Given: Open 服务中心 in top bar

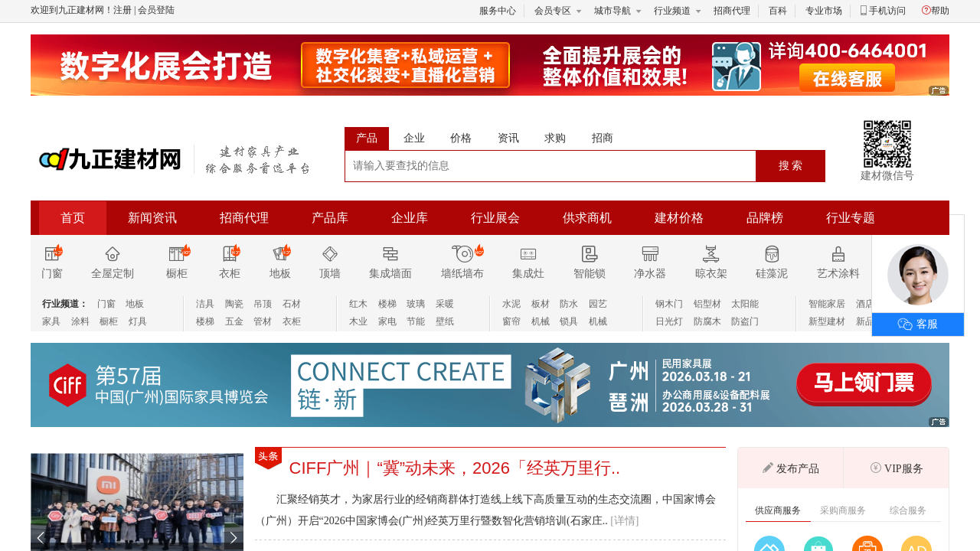Looking at the screenshot, I should point(498,11).
